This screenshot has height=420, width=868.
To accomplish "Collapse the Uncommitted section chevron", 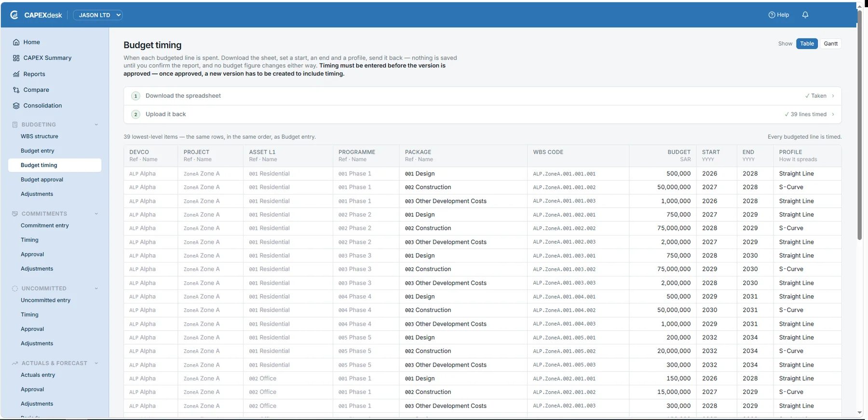I will click(x=96, y=289).
